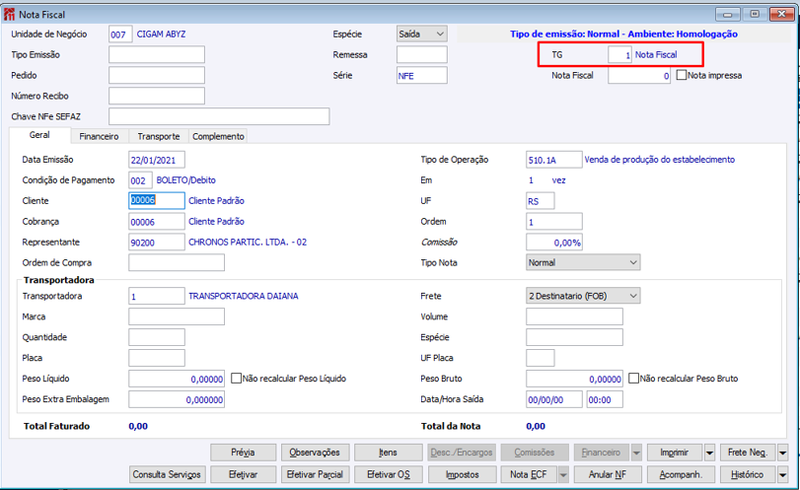
Task: Click the Chave NFe SEFAZ field
Action: [x=219, y=116]
